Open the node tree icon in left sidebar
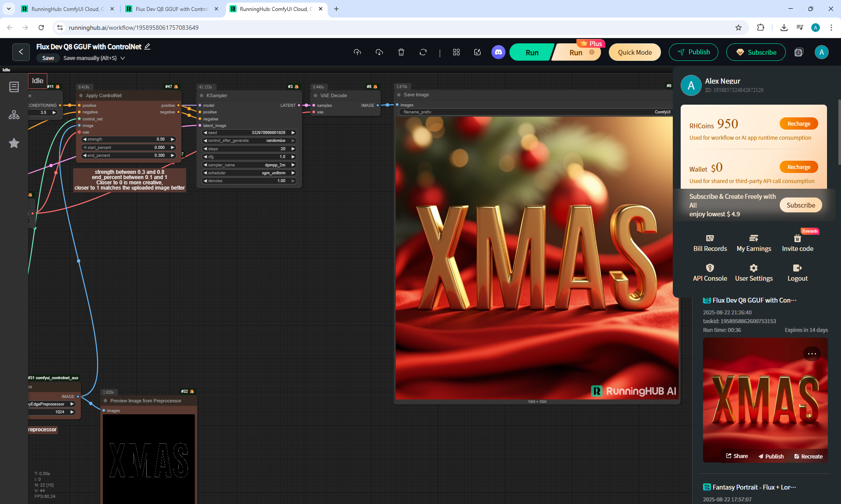 coord(14,115)
